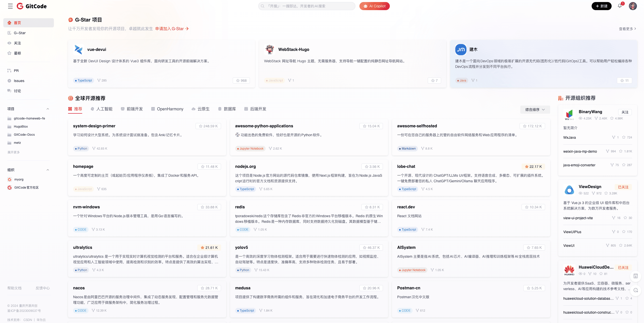Star the lobe-chat repository

tap(533, 167)
